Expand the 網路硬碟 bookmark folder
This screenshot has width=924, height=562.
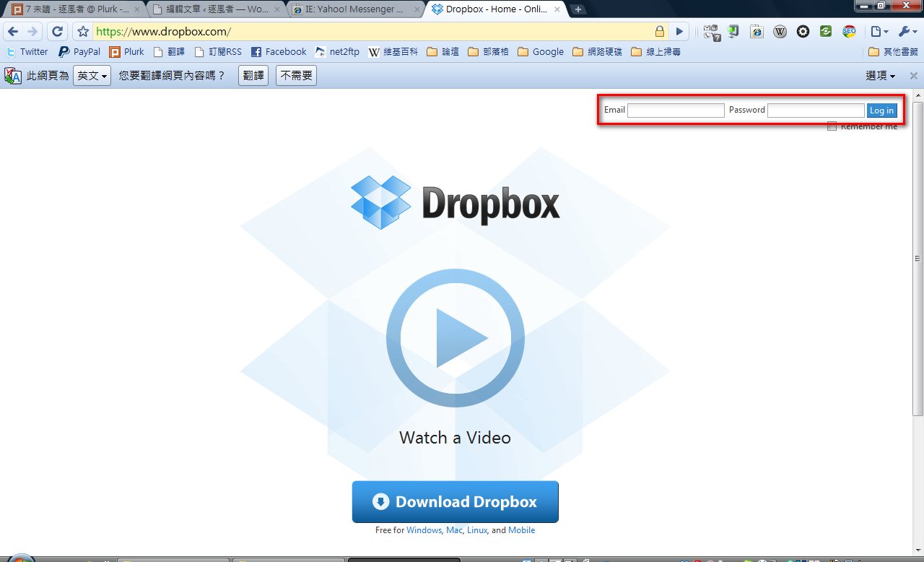click(597, 52)
